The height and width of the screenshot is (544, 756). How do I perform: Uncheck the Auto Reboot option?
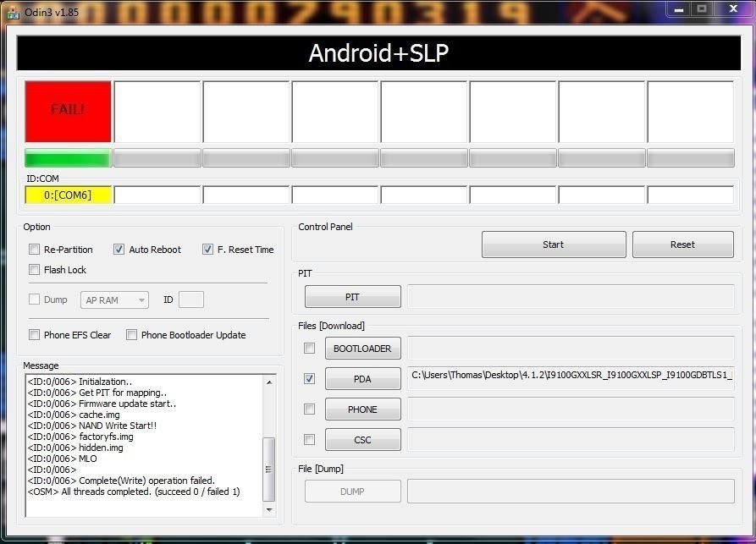coord(119,249)
